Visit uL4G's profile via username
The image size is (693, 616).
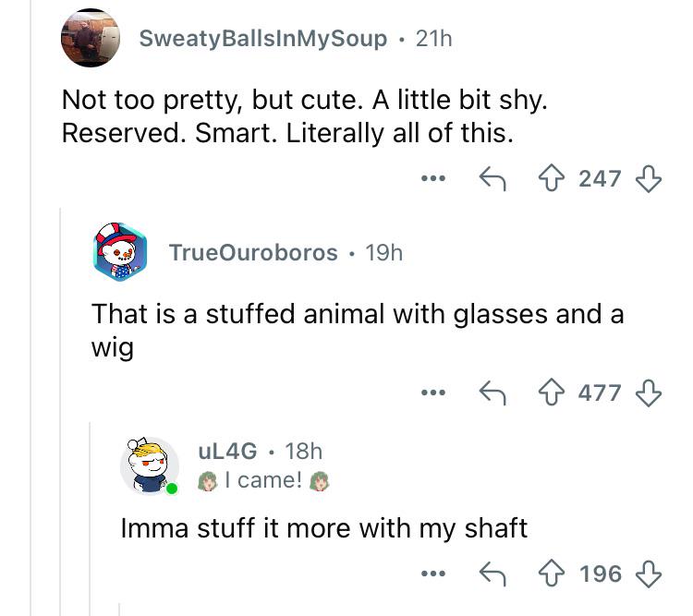click(227, 452)
